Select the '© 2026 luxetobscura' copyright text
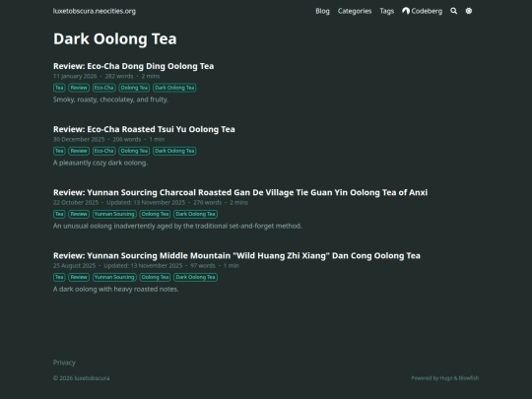 [x=81, y=378]
